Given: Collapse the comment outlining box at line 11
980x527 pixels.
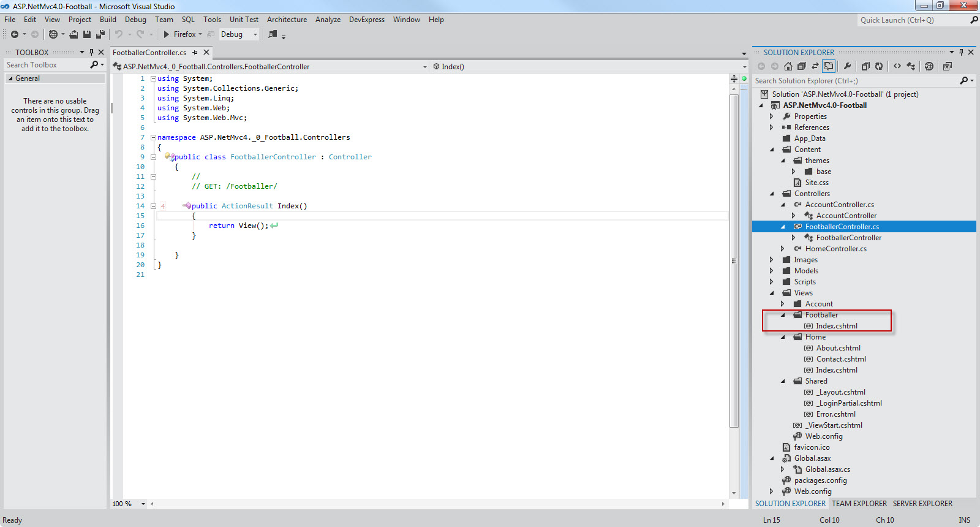Looking at the screenshot, I should pyautogui.click(x=153, y=176).
